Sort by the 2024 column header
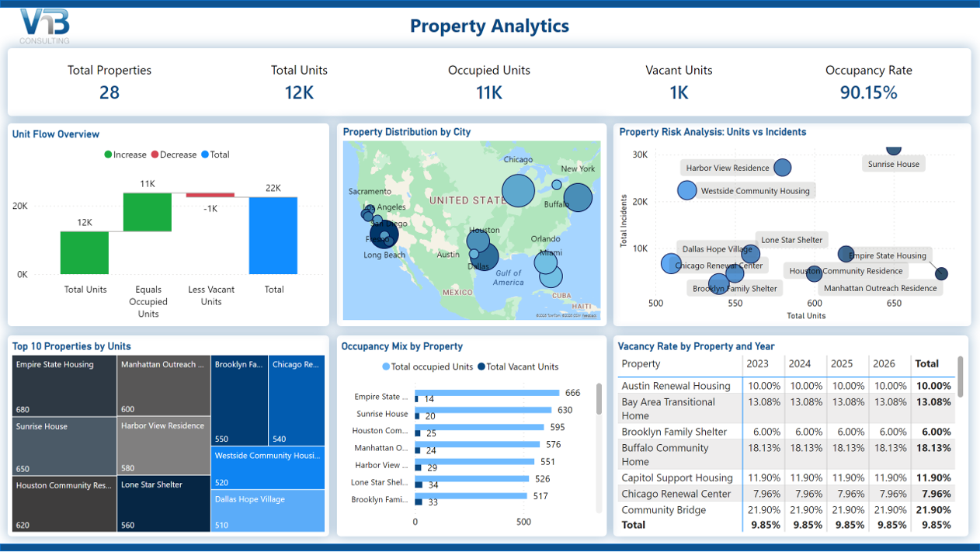 tap(800, 363)
